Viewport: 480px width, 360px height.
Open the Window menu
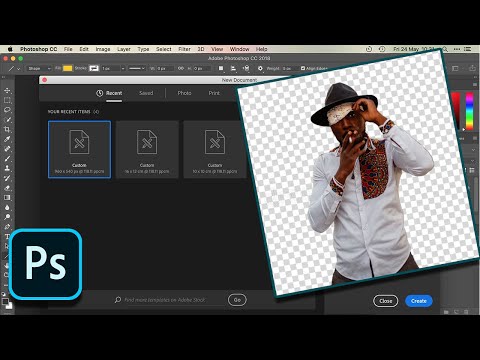click(239, 49)
